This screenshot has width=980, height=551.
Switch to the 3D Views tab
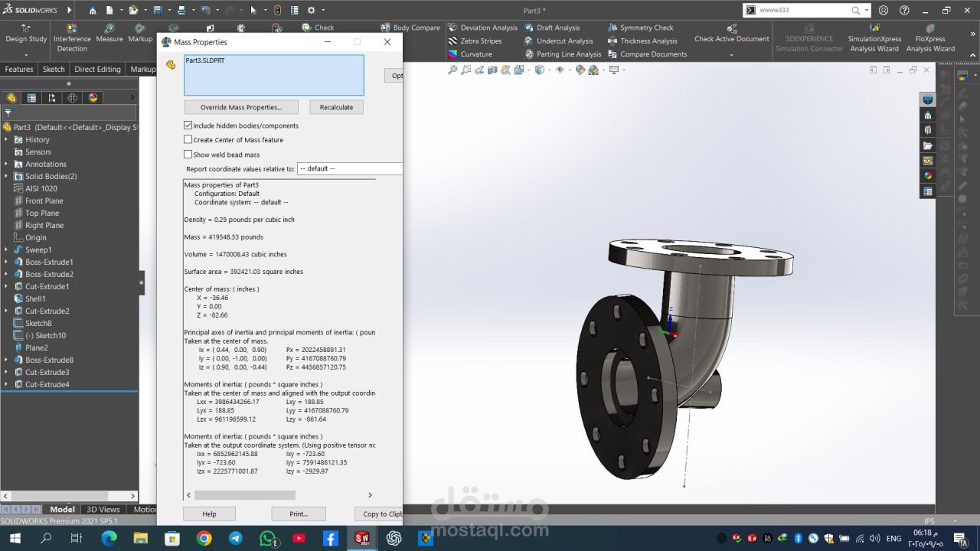103,510
